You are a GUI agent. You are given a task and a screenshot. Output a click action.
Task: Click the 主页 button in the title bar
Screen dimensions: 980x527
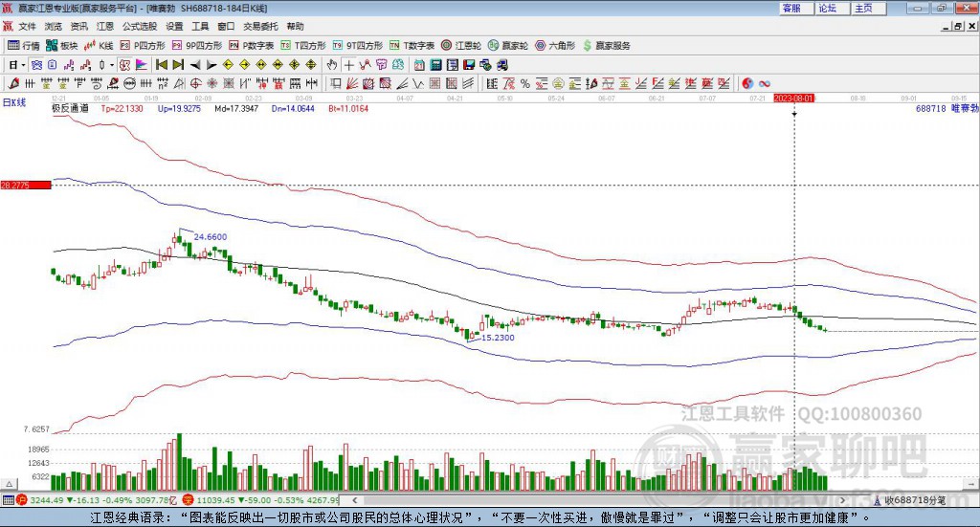(x=869, y=8)
